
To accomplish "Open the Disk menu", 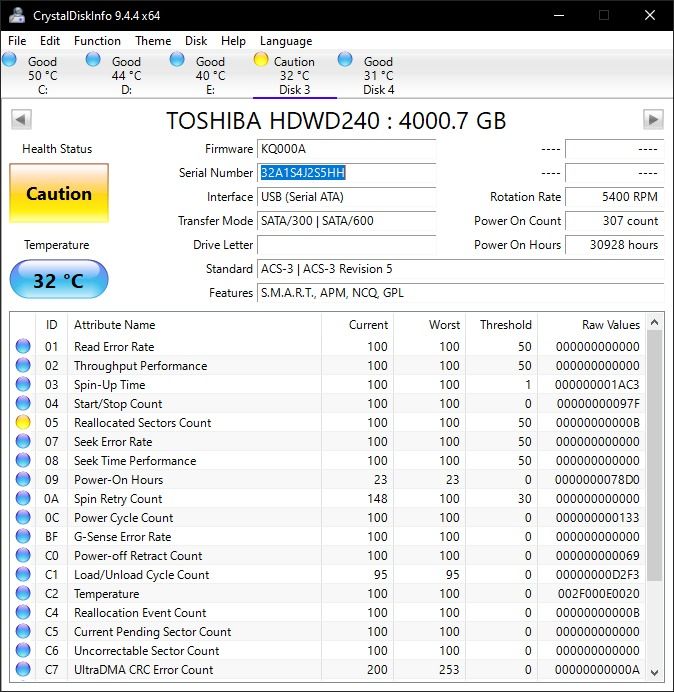I will pos(196,41).
